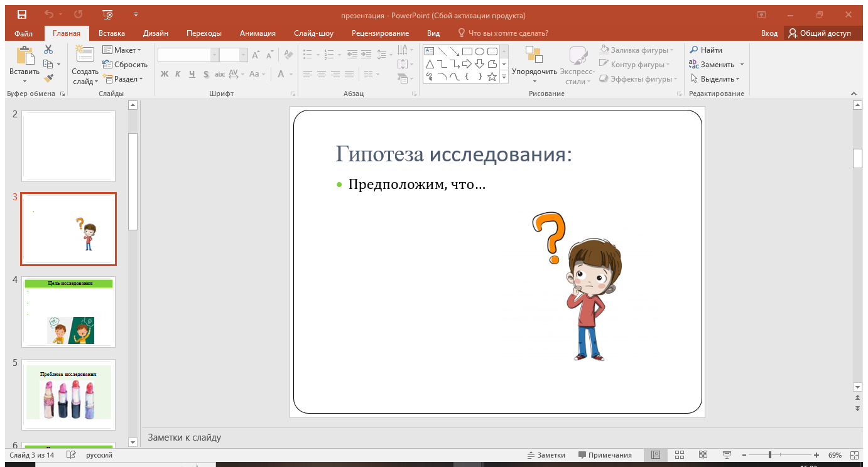Click the Упорядочить arrange icon

coord(534,55)
